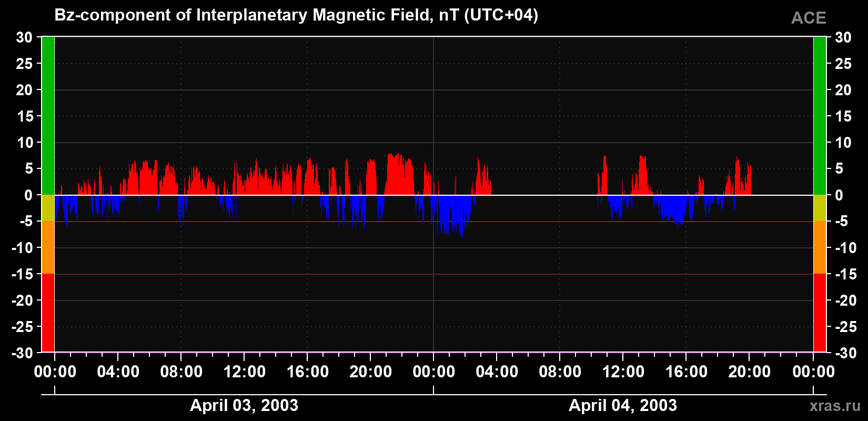Click the 5 label on the right axis

click(839, 169)
